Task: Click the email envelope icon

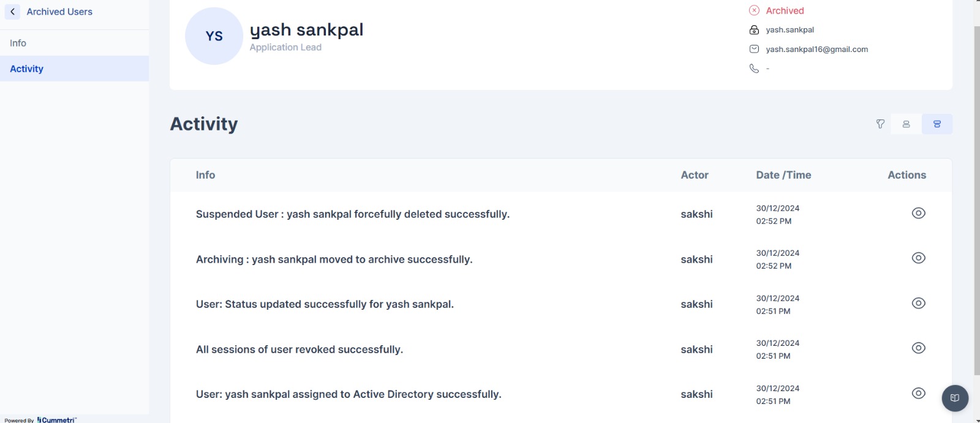Action: [x=754, y=49]
